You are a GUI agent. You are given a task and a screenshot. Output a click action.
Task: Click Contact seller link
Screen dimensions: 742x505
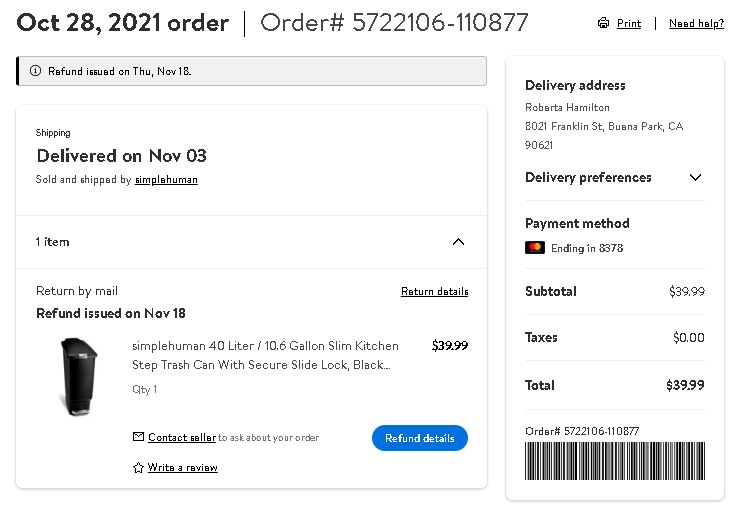182,437
